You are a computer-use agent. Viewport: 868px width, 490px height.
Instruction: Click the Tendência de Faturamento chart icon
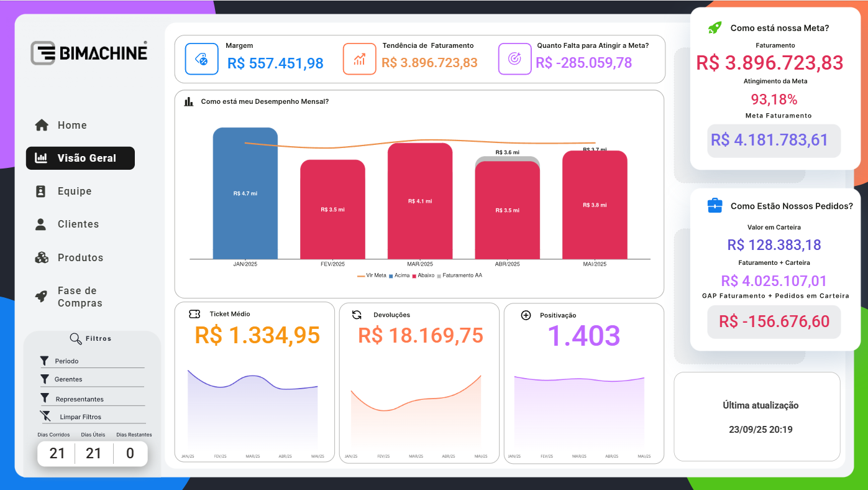point(359,59)
